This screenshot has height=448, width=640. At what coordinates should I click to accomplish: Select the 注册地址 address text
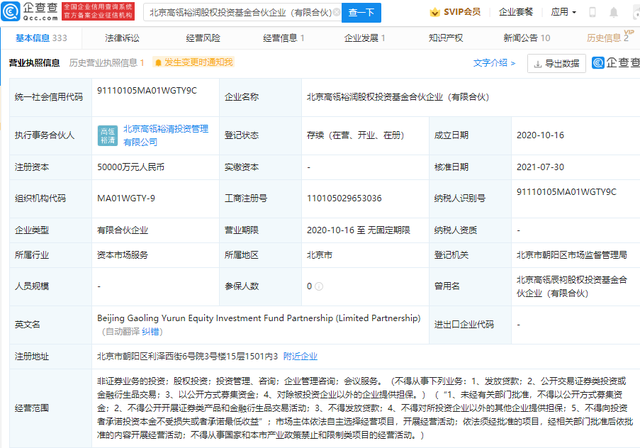click(187, 356)
